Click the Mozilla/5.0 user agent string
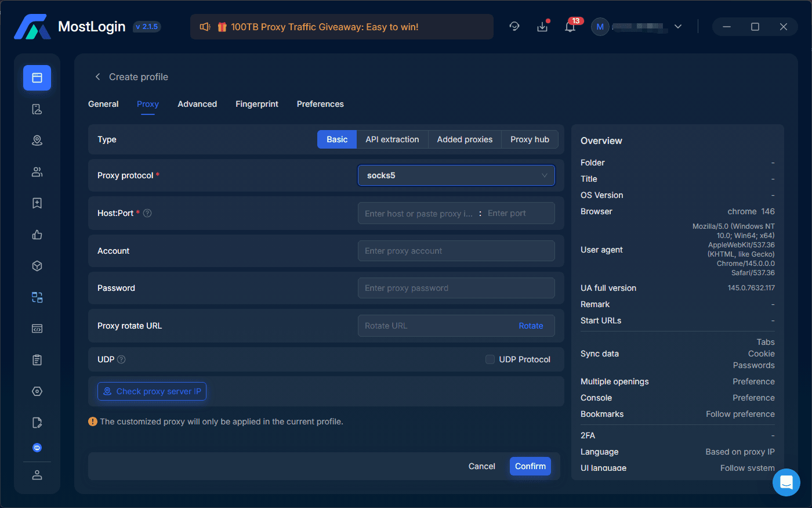812x508 pixels. point(734,250)
